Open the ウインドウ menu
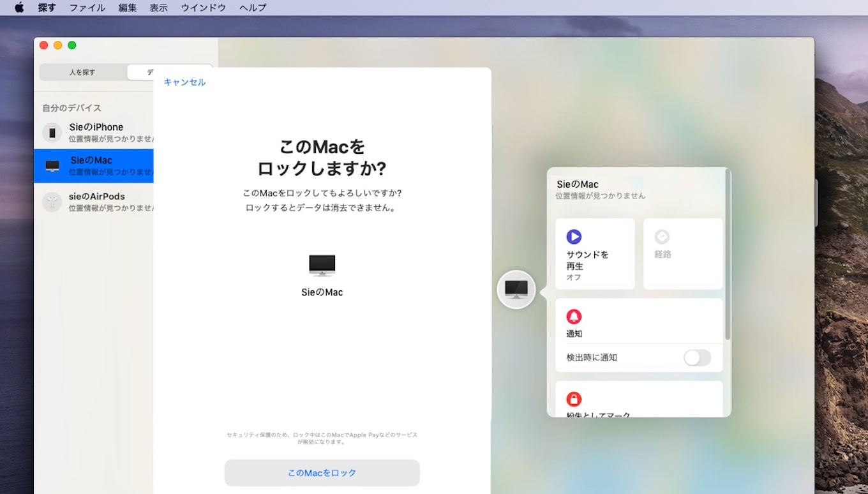The height and width of the screenshot is (494, 868). (203, 8)
